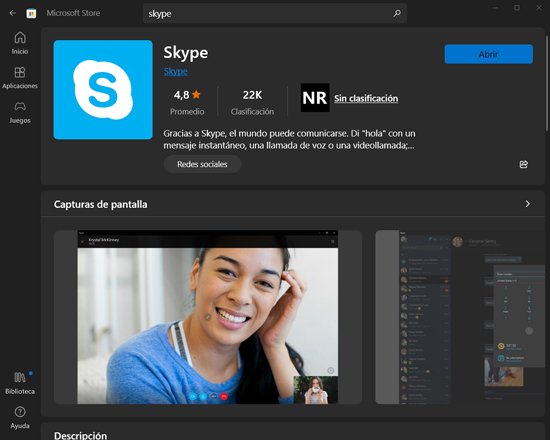550x440 pixels.
Task: Click the Skype description text
Action: [x=289, y=139]
